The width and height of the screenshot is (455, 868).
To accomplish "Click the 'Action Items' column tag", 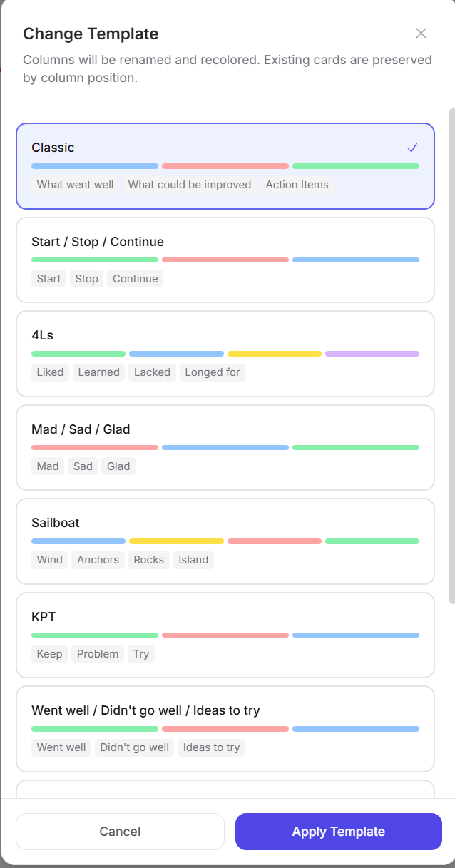I will coord(297,185).
